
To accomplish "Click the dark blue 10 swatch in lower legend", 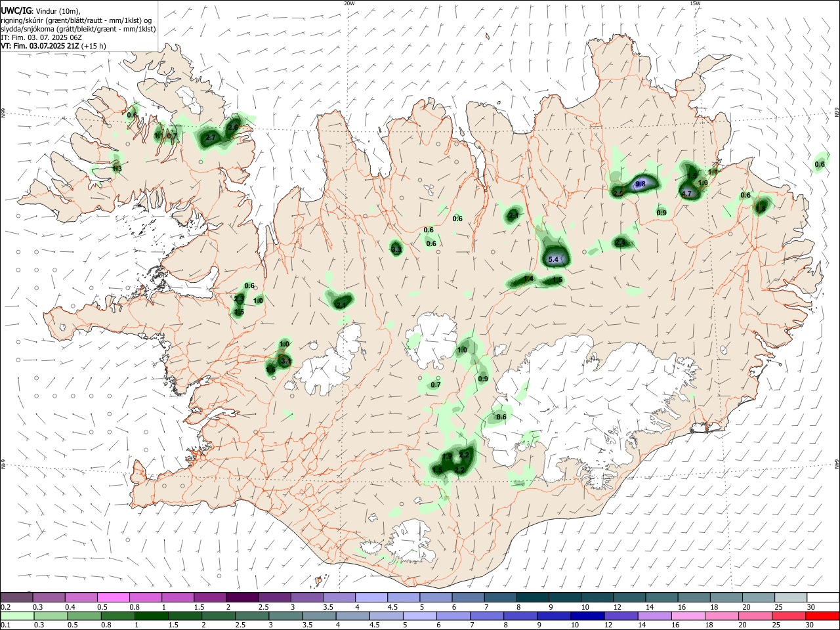I will tap(586, 616).
